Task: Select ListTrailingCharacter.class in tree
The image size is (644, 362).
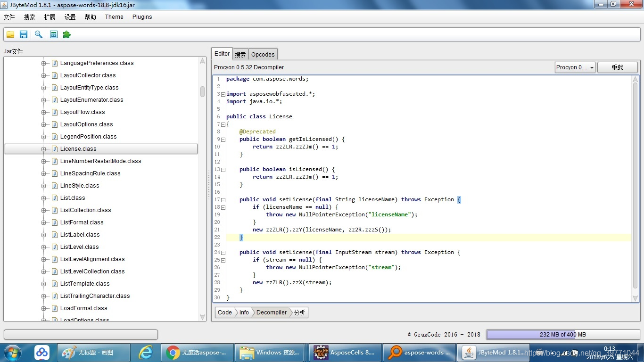Action: click(x=95, y=296)
